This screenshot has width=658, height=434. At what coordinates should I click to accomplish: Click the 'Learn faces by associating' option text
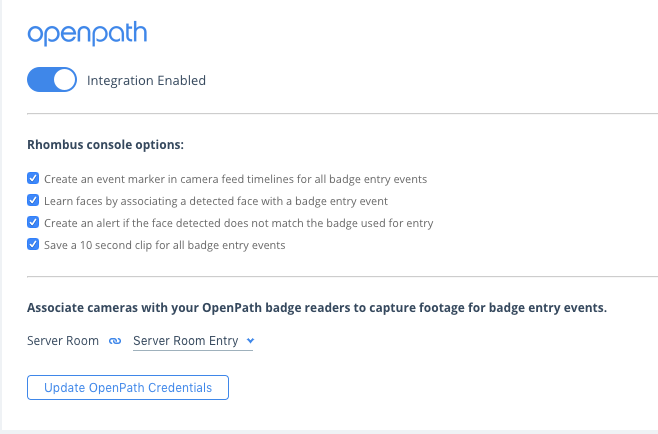pyautogui.click(x=216, y=201)
